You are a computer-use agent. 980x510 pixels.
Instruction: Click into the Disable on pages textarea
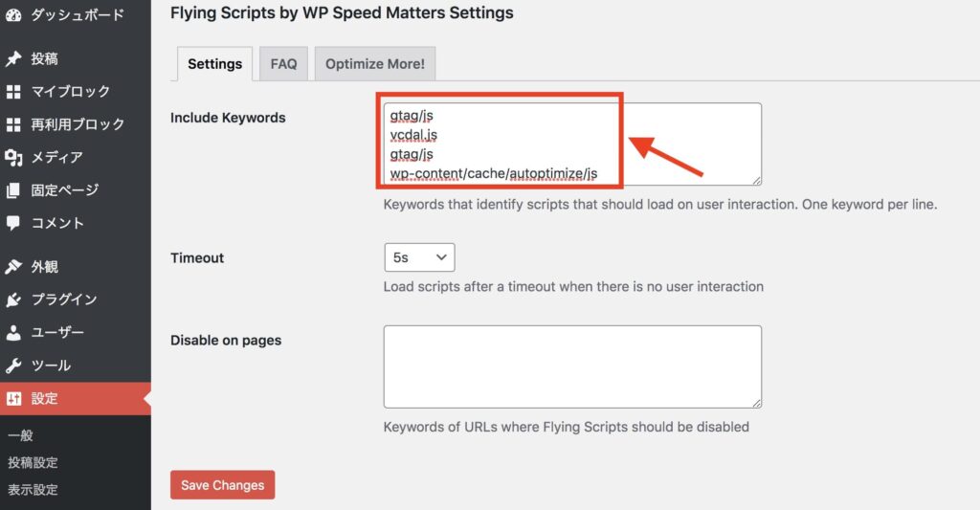click(x=572, y=366)
